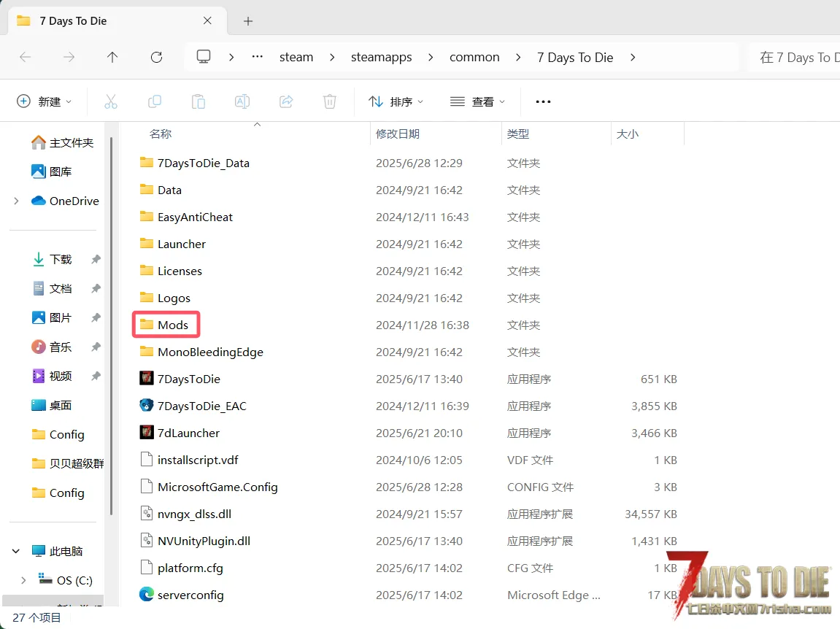Select the Licenses folder

[x=171, y=271]
